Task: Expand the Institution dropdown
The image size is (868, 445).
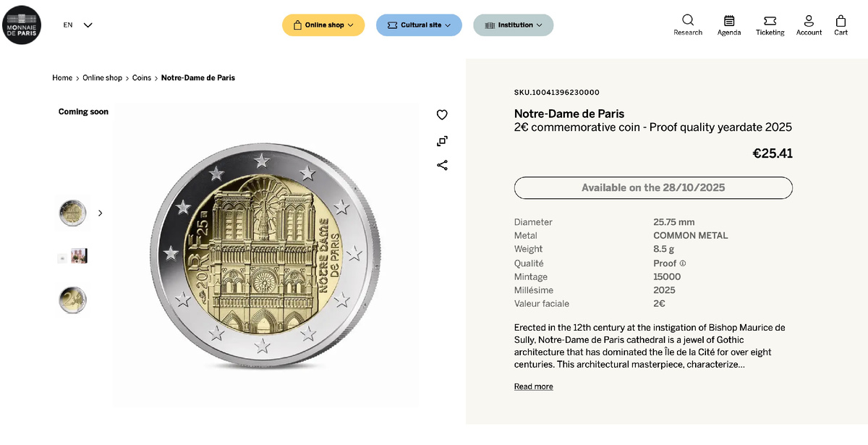Action: point(513,25)
